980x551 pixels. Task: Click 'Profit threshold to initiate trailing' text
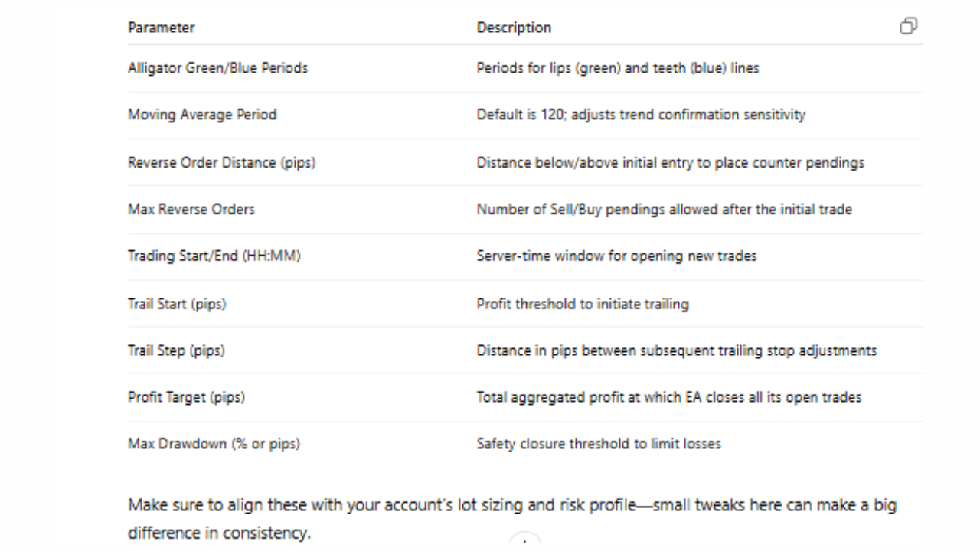coord(583,304)
